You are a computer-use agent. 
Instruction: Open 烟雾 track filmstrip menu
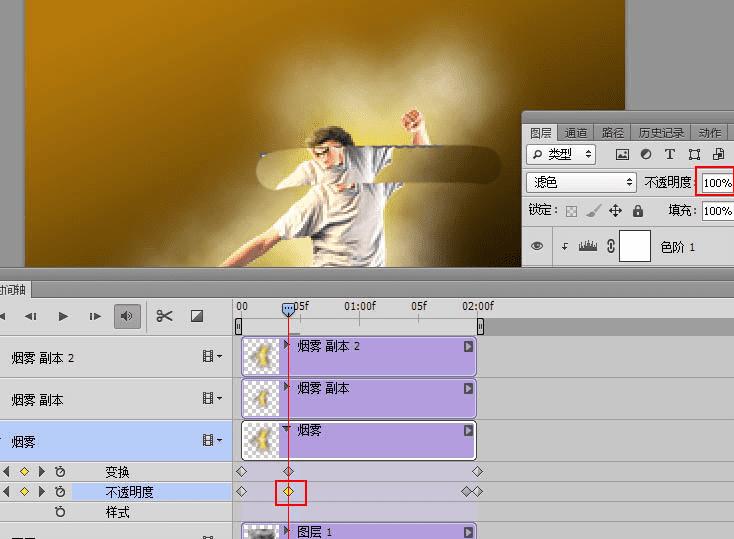coord(212,440)
